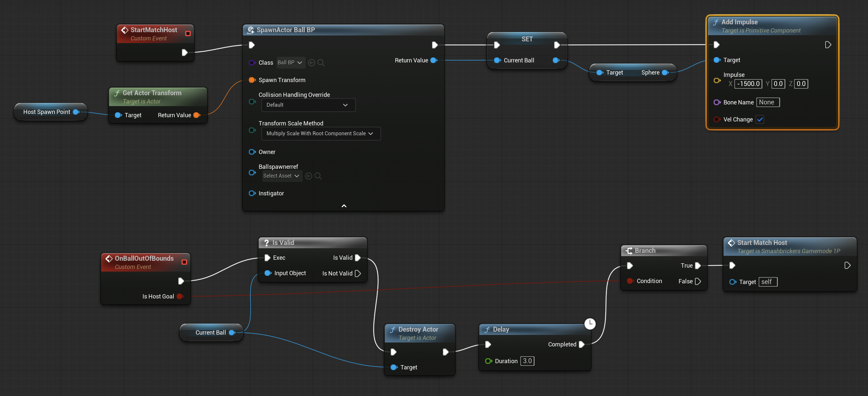This screenshot has width=868, height=396.
Task: Click Is Host Goal boolean pin
Action: [180, 297]
